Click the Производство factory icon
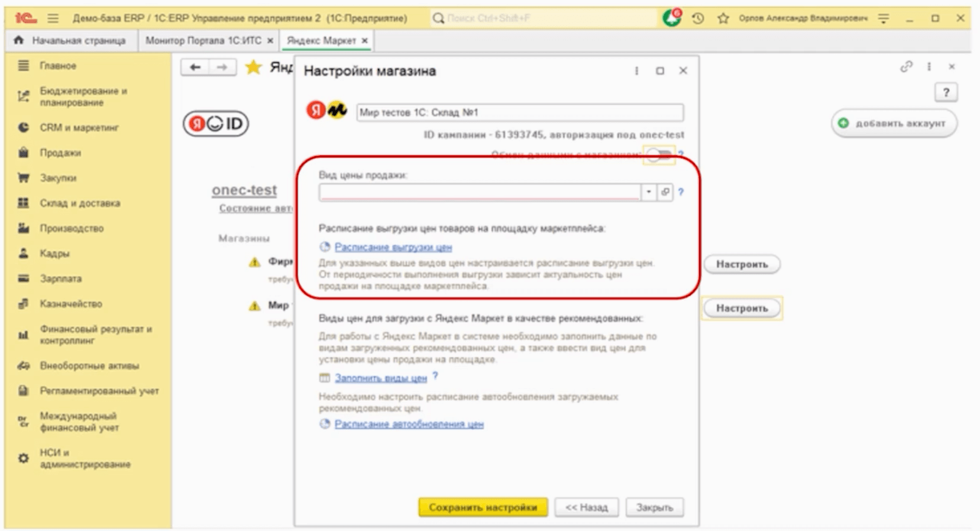 coord(23,228)
